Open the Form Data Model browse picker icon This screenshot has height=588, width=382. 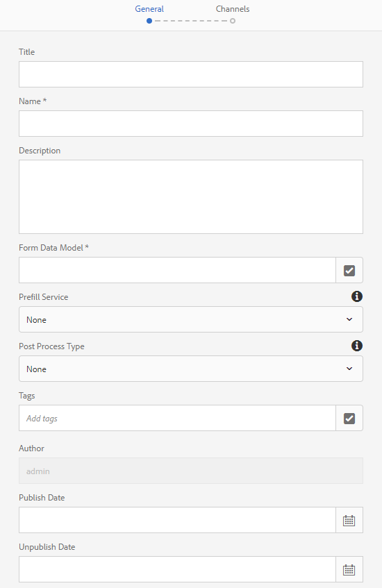tap(349, 270)
